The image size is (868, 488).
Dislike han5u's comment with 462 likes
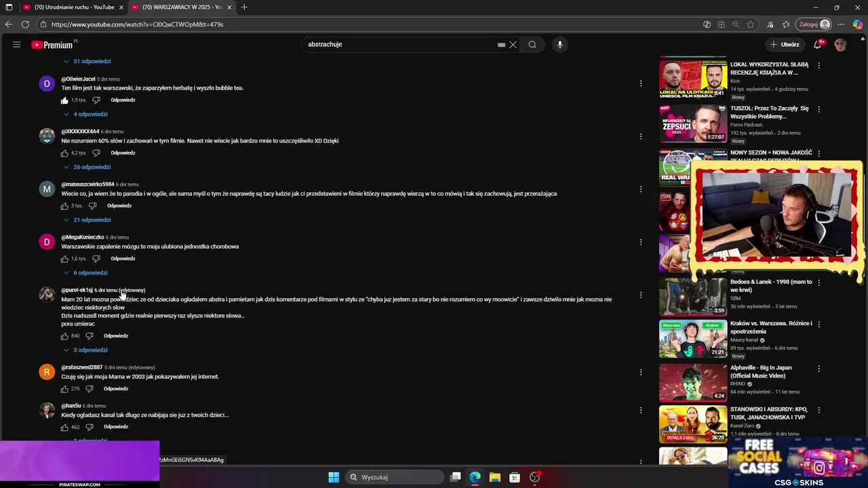(x=90, y=427)
